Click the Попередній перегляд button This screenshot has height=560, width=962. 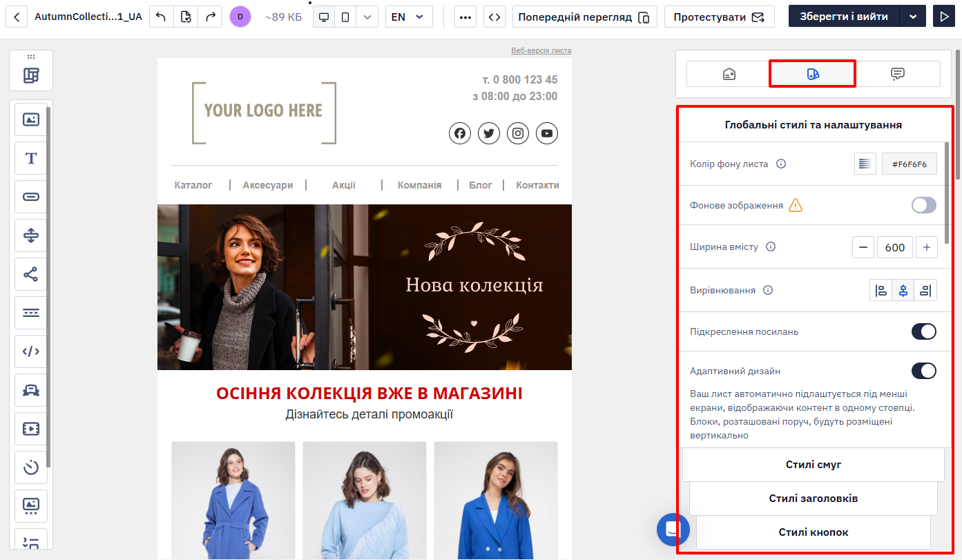click(585, 17)
